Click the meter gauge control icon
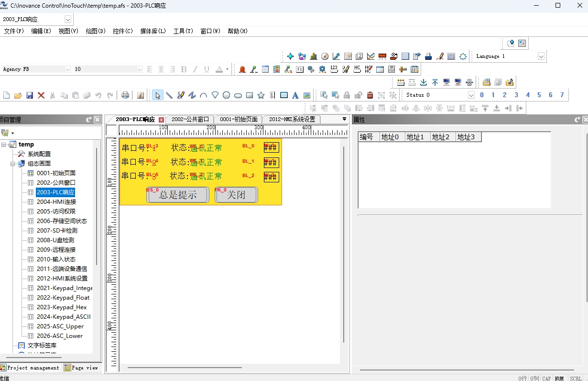This screenshot has height=381, width=588. 325,56
